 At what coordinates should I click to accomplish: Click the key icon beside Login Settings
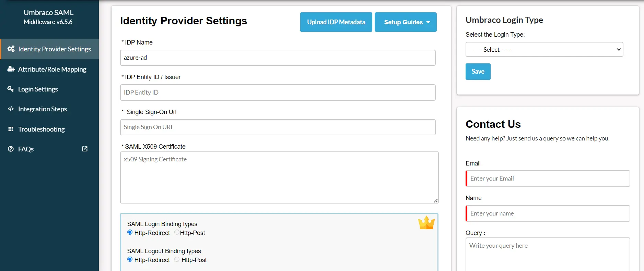point(11,89)
